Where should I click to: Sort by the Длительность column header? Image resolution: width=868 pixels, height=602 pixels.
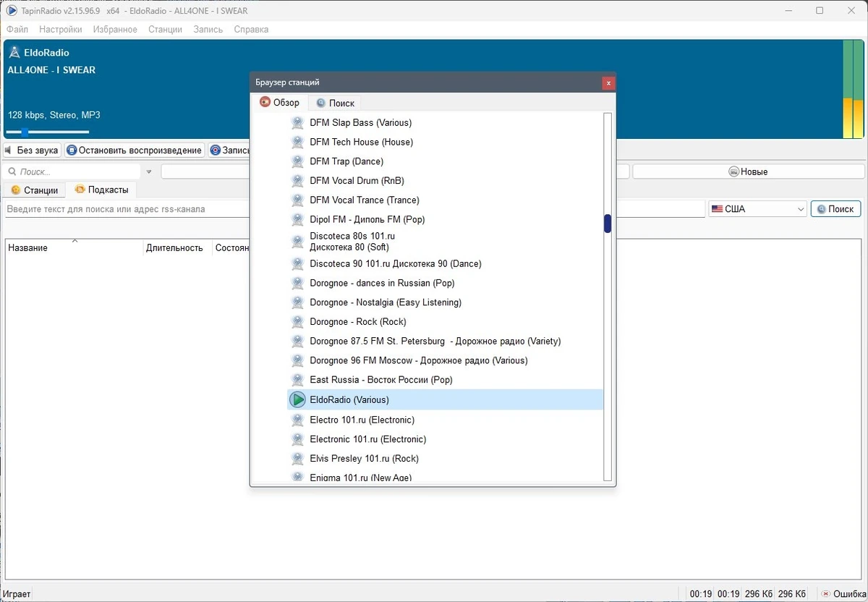pyautogui.click(x=176, y=247)
